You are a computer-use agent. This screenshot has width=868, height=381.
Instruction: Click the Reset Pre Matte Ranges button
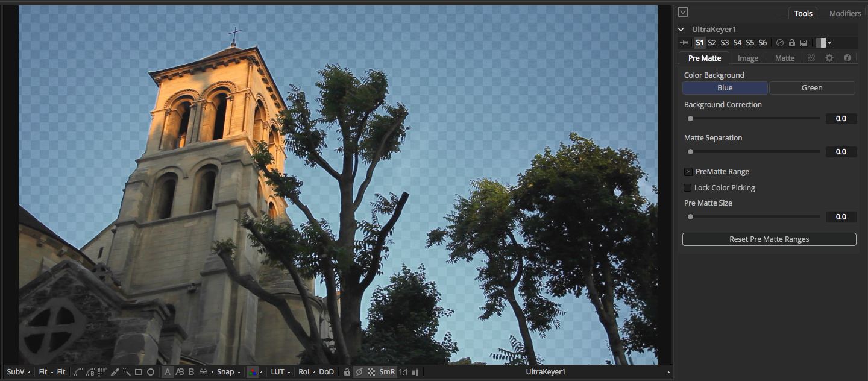[x=769, y=239]
